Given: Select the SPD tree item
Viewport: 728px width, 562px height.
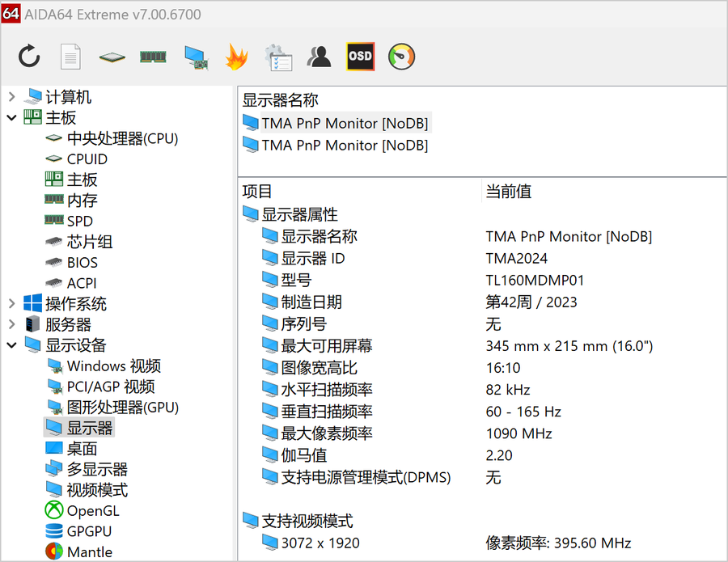Looking at the screenshot, I should 79,221.
